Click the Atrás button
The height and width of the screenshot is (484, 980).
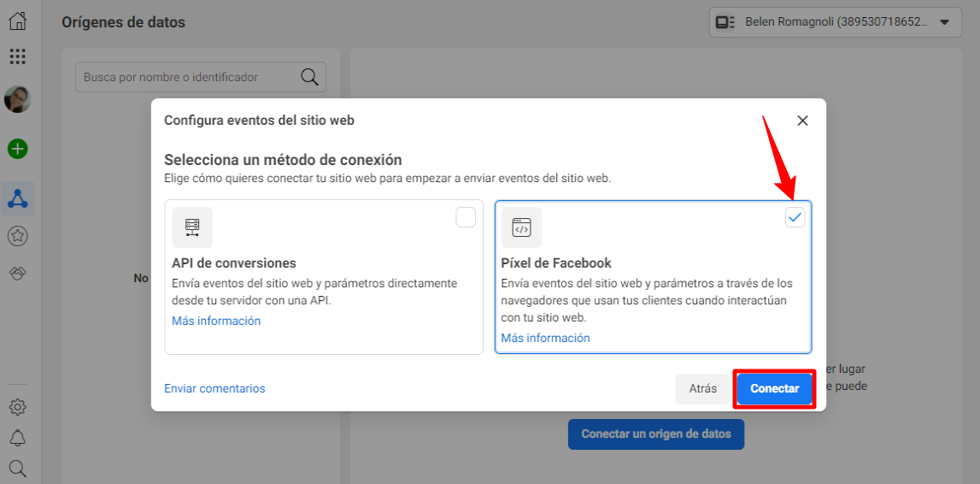(703, 389)
